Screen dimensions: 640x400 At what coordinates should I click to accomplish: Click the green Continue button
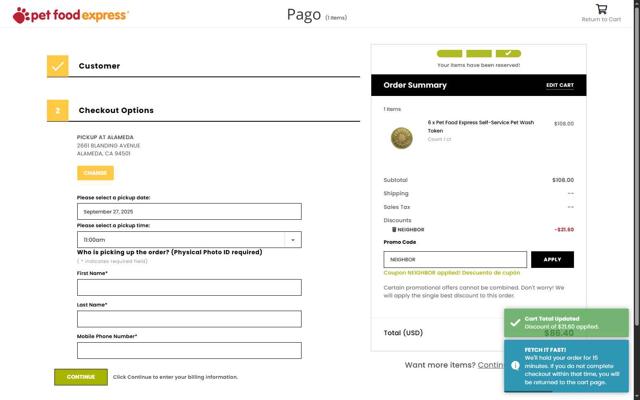[x=81, y=377]
